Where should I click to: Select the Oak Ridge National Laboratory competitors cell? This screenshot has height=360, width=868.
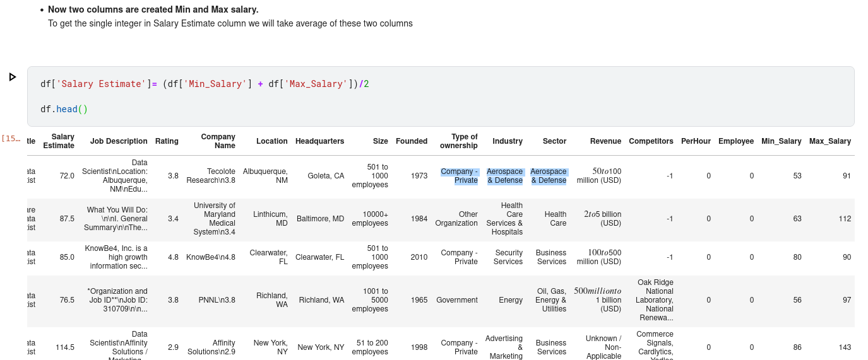coord(655,300)
